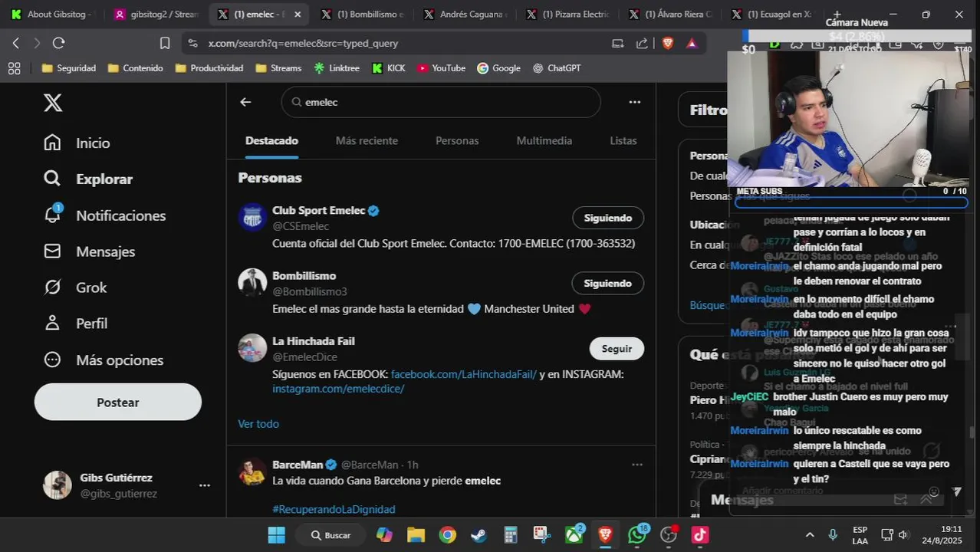
Task: Open Steam from taskbar
Action: pyautogui.click(x=478, y=535)
